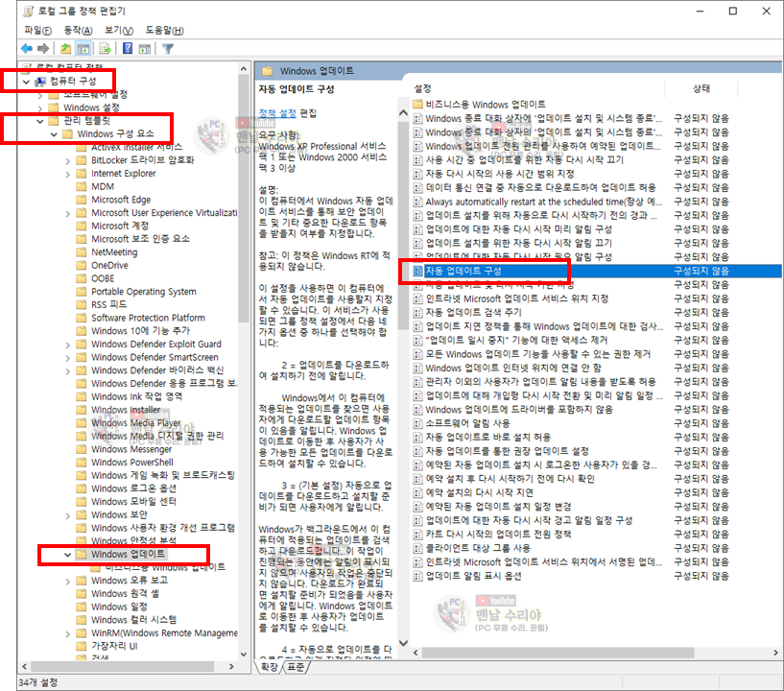This screenshot has height=691, width=784.
Task: Select Windows Media Player in tree
Action: point(135,423)
